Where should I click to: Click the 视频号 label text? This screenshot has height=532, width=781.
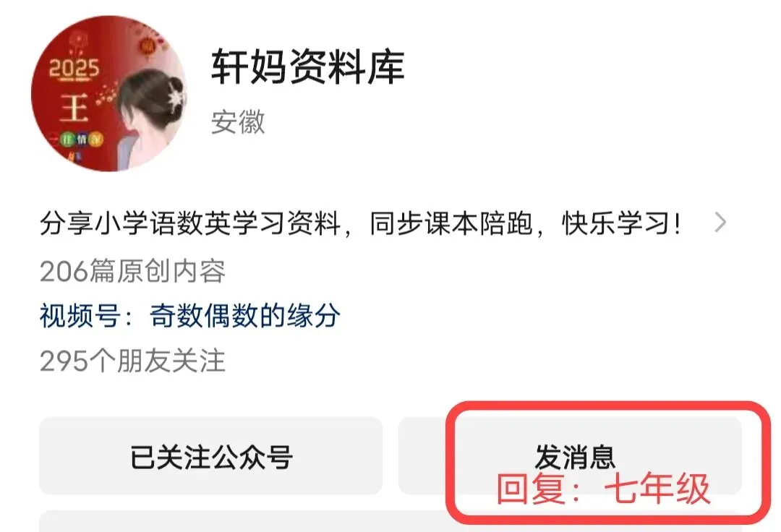click(80, 316)
